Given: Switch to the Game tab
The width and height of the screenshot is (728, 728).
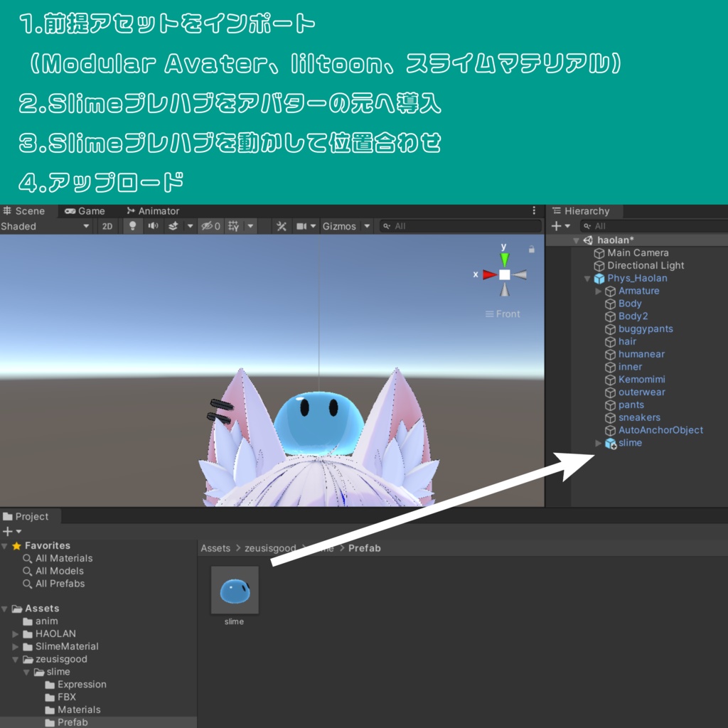Looking at the screenshot, I should coord(85,210).
